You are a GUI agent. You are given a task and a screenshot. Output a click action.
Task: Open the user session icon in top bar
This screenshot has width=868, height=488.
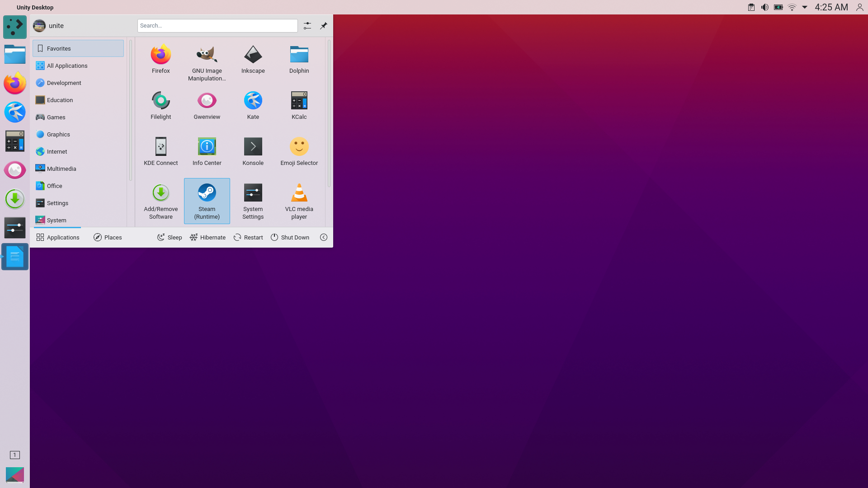(860, 7)
